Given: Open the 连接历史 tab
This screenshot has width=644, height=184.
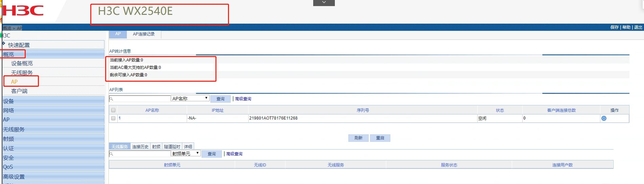Looking at the screenshot, I should pos(140,147).
